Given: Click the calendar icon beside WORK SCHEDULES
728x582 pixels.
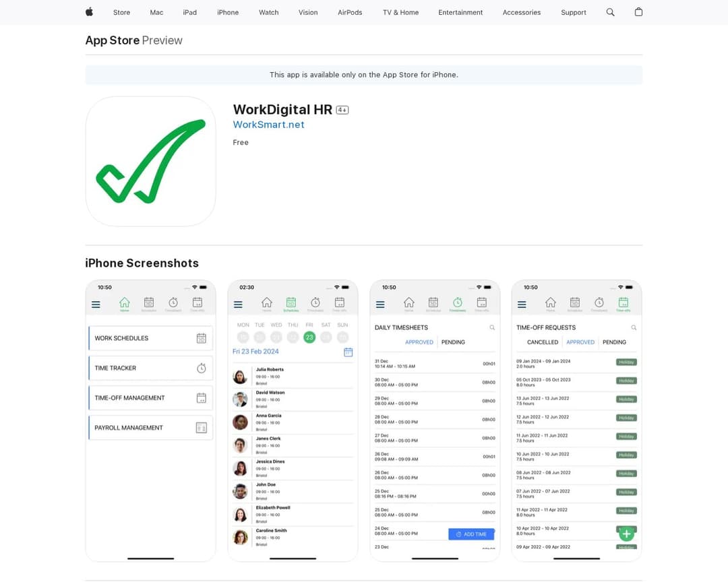Looking at the screenshot, I should tap(201, 338).
